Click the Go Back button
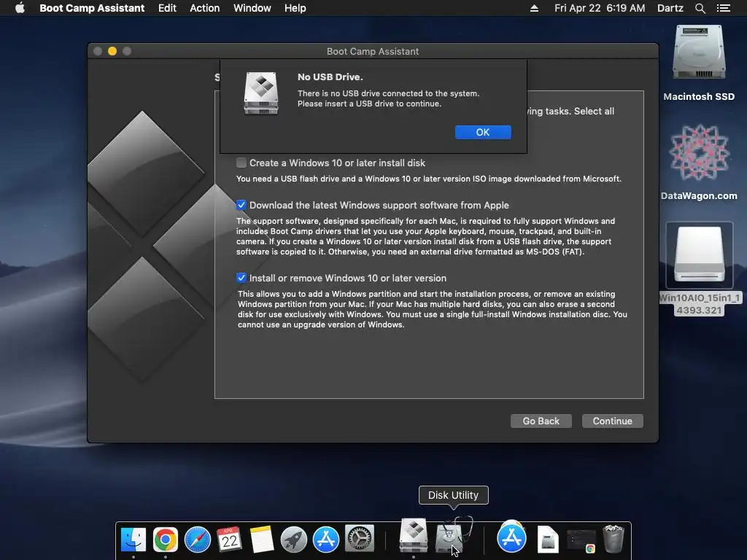Screen dimensions: 747x560 [541, 421]
